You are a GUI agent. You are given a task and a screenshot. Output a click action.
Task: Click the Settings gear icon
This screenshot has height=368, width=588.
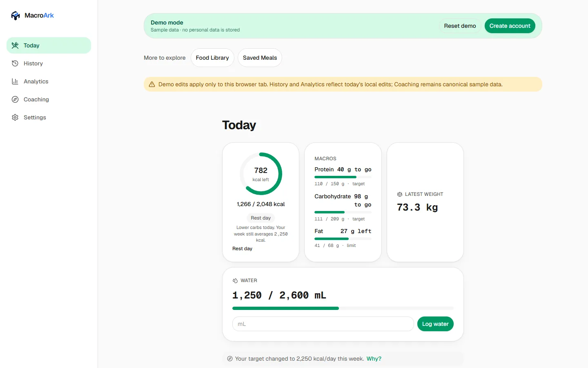click(15, 117)
